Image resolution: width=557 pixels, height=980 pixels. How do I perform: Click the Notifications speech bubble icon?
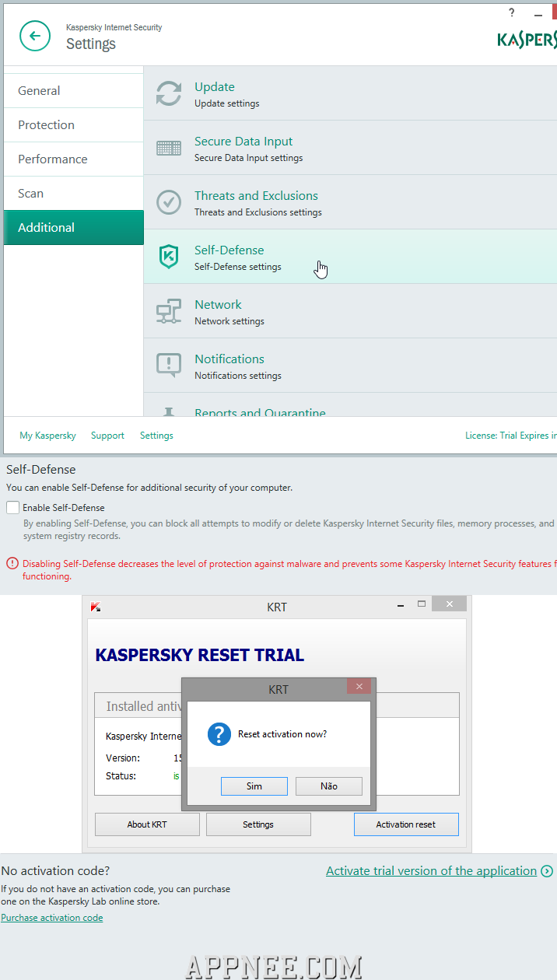(x=169, y=366)
